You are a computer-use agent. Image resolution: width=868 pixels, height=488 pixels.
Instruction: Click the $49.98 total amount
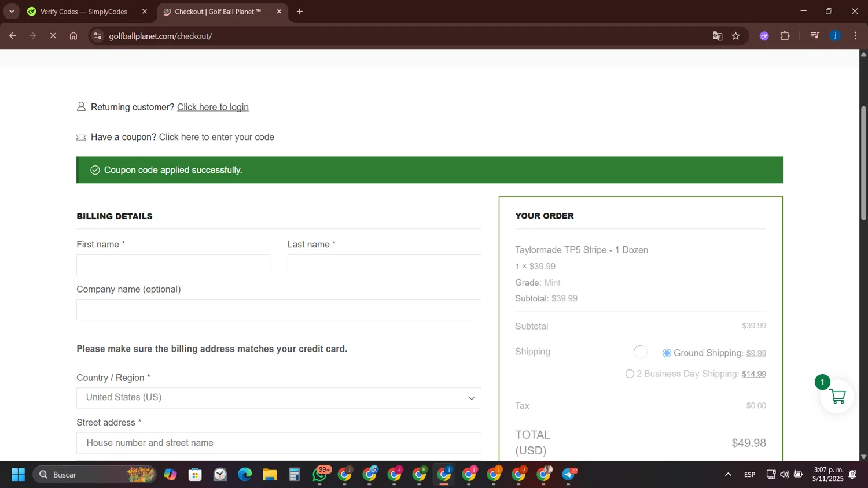[749, 443]
